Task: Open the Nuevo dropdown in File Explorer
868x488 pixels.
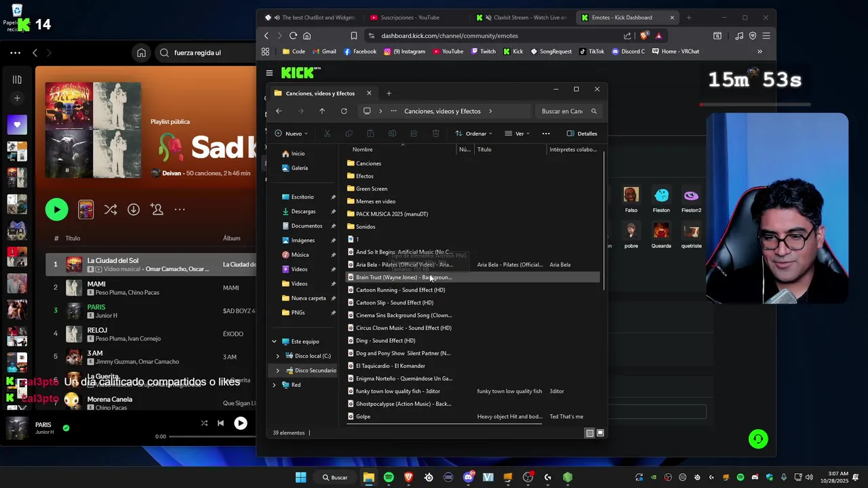Action: pyautogui.click(x=292, y=134)
